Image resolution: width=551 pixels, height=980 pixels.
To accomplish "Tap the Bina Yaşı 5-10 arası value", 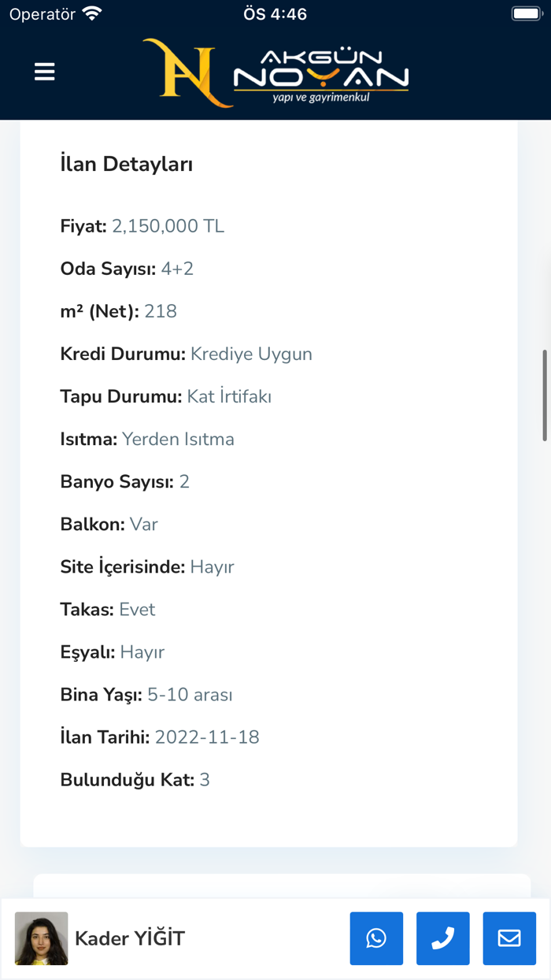I will click(x=191, y=694).
